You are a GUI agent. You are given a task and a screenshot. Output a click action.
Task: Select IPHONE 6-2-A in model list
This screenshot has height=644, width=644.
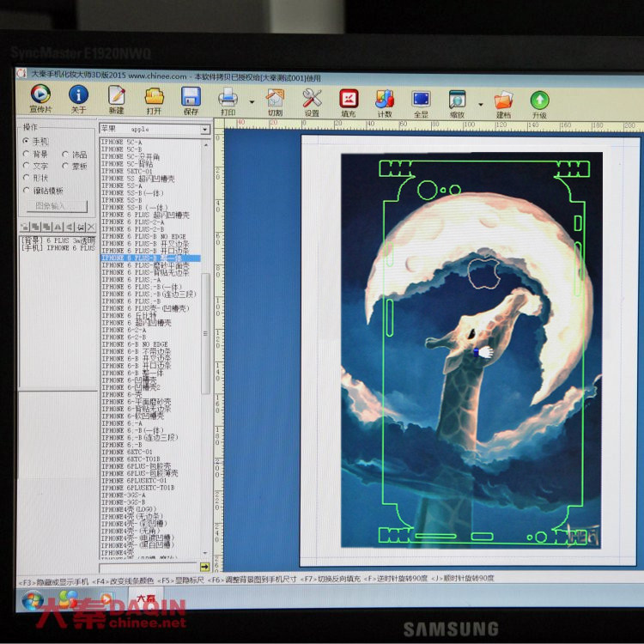pyautogui.click(x=124, y=330)
